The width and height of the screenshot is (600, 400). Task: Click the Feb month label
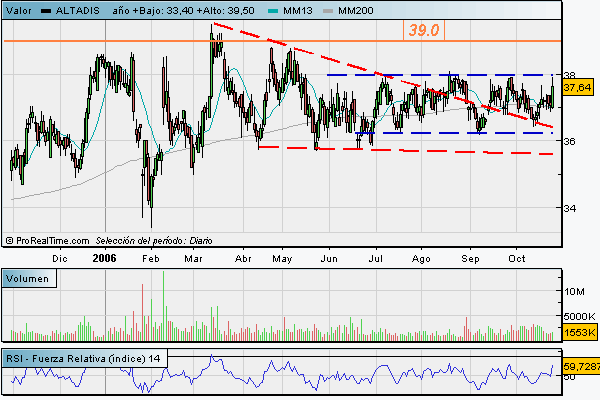[x=151, y=259]
